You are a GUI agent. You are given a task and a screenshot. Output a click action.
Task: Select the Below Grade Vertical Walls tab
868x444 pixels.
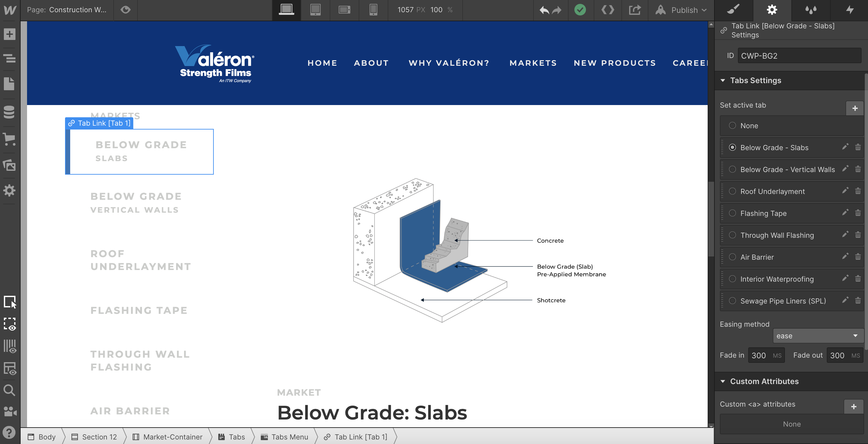coord(136,203)
